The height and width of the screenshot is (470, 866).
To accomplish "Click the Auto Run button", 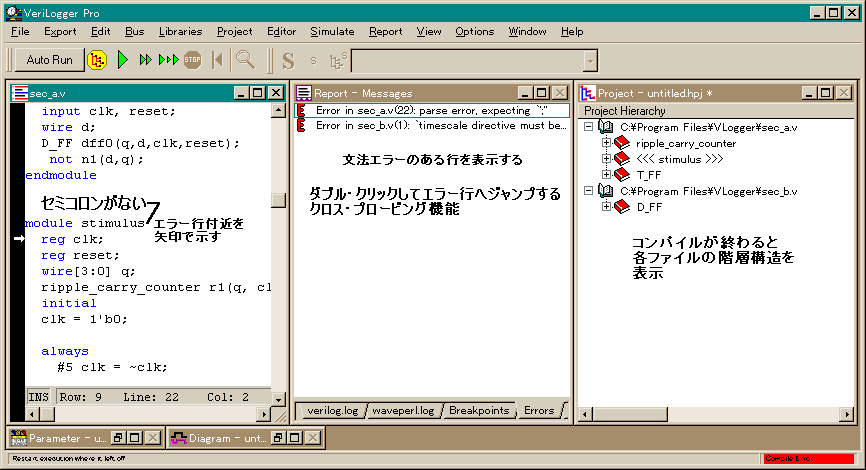I will point(49,60).
